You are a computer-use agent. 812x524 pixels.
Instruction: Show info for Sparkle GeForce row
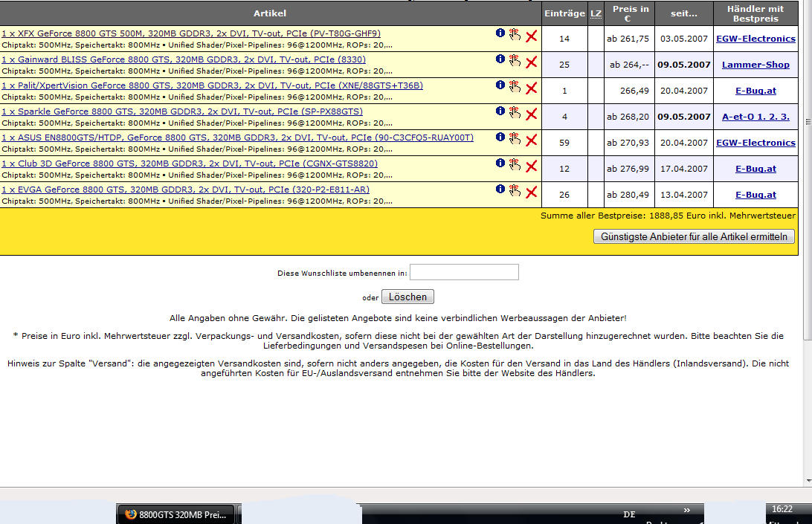pyautogui.click(x=500, y=110)
